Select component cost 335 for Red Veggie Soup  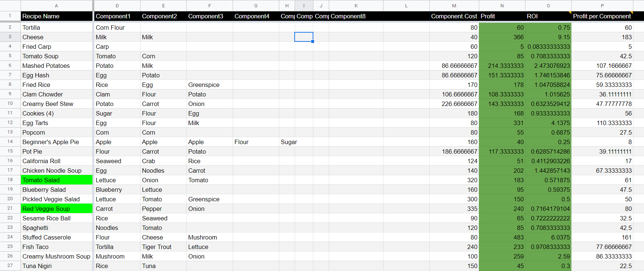454,209
